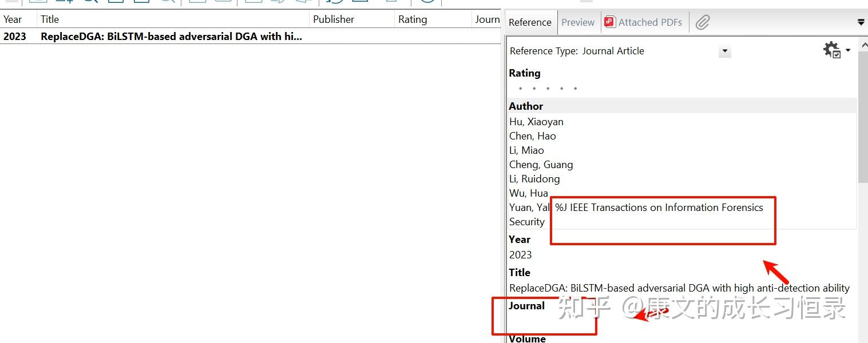Open the Reference Type dropdown showing Journal Article
The height and width of the screenshot is (343, 868).
click(x=724, y=51)
